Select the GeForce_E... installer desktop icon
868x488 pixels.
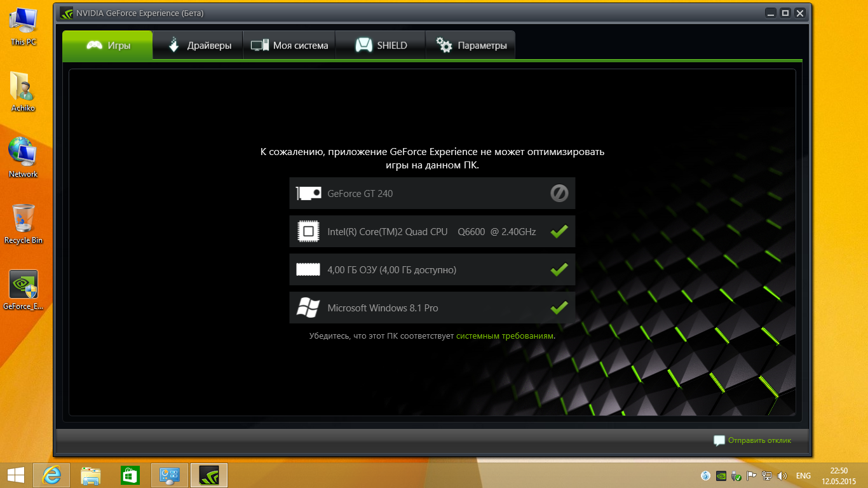24,290
